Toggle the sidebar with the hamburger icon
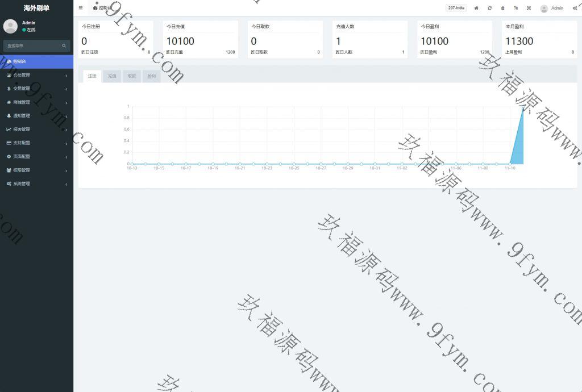 pos(81,8)
